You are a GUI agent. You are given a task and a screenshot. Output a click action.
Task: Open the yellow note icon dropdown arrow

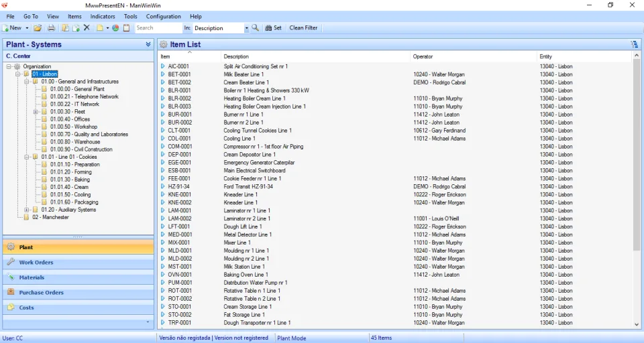107,28
